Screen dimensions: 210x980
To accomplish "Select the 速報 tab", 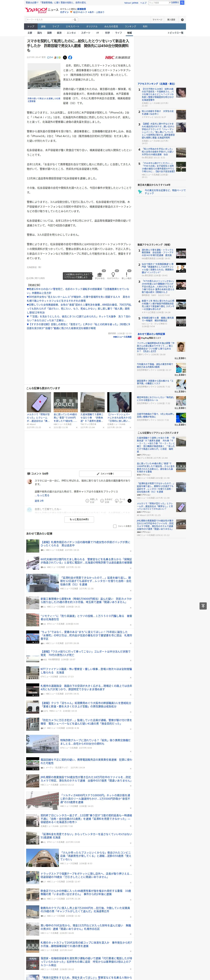I will tap(43, 27).
